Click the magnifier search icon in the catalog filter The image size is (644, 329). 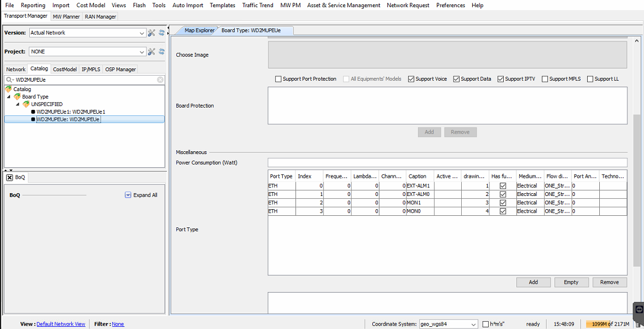coord(9,80)
